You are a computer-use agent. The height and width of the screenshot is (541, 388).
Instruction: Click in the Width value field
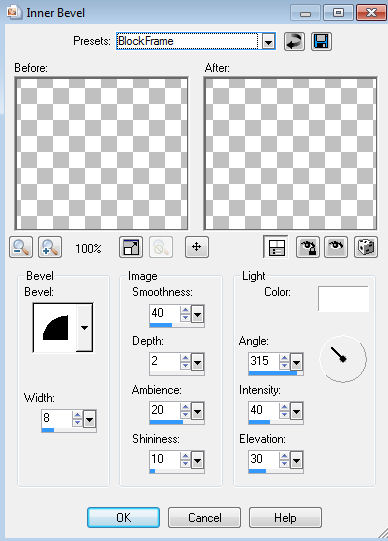[x=57, y=418]
